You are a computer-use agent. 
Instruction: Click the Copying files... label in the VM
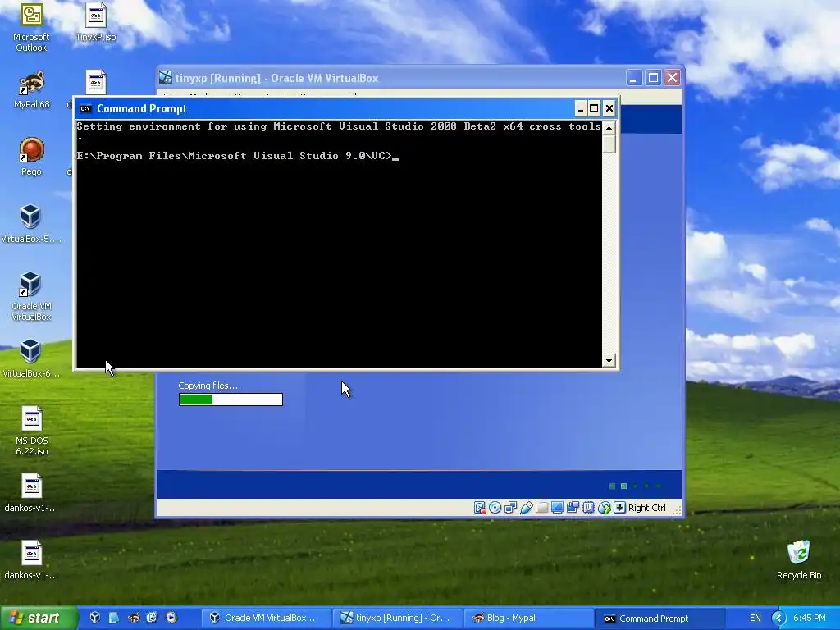(x=208, y=386)
